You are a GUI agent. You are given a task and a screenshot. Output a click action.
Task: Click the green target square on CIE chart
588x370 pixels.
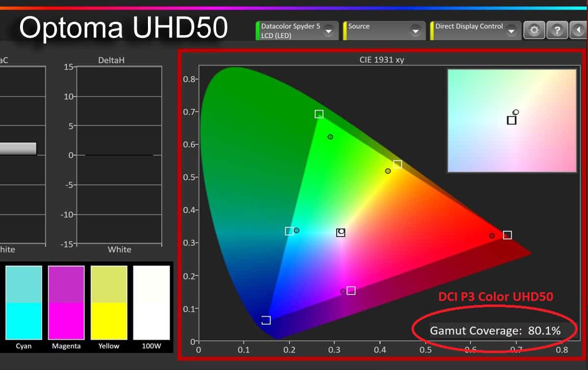(319, 114)
